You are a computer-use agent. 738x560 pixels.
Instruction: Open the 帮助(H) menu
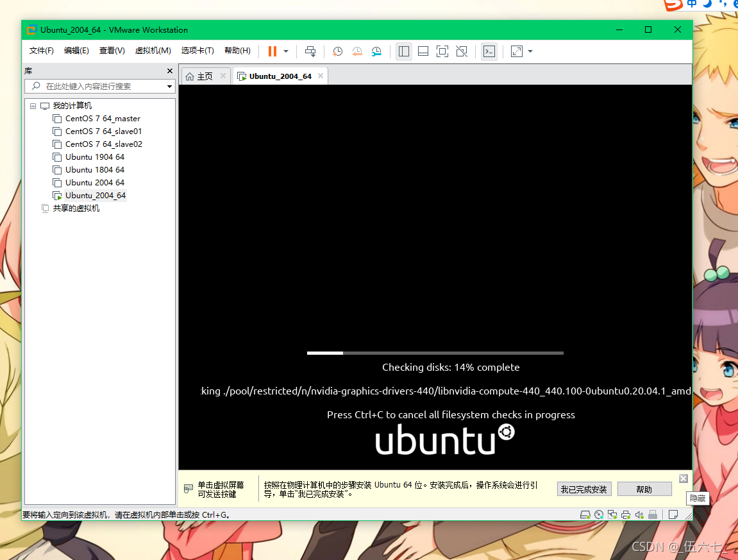click(237, 51)
